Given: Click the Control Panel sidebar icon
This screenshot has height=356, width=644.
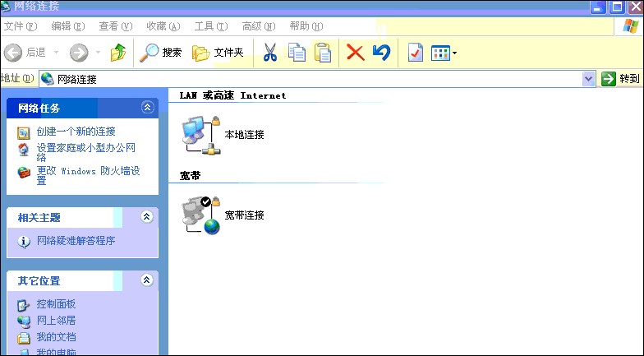Looking at the screenshot, I should 23,306.
